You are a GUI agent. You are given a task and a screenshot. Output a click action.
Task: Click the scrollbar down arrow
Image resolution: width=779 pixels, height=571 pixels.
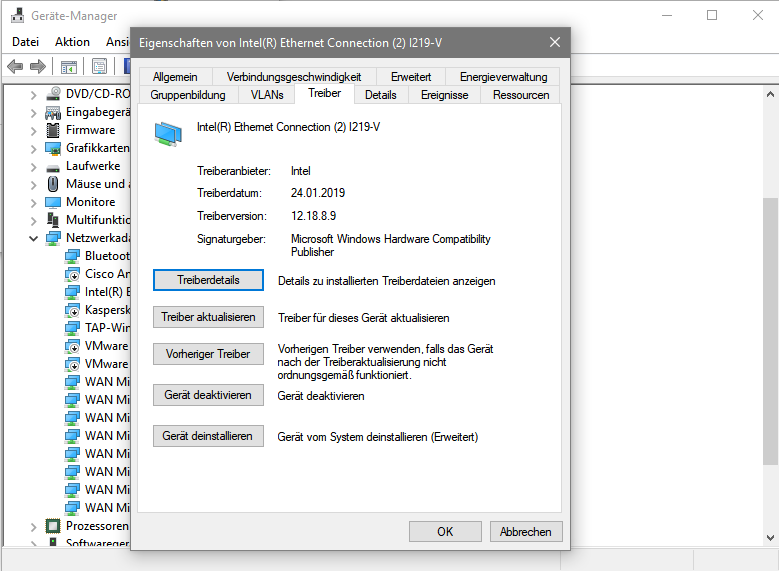point(770,538)
